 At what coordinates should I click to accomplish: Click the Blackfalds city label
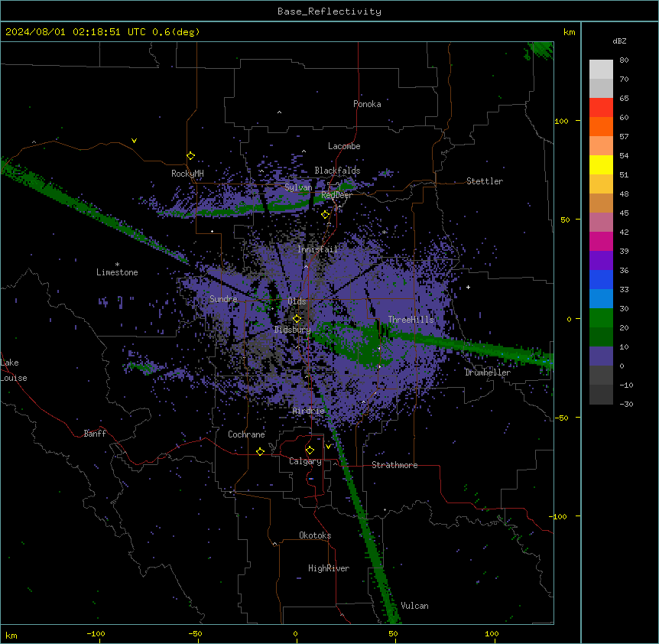point(337,171)
